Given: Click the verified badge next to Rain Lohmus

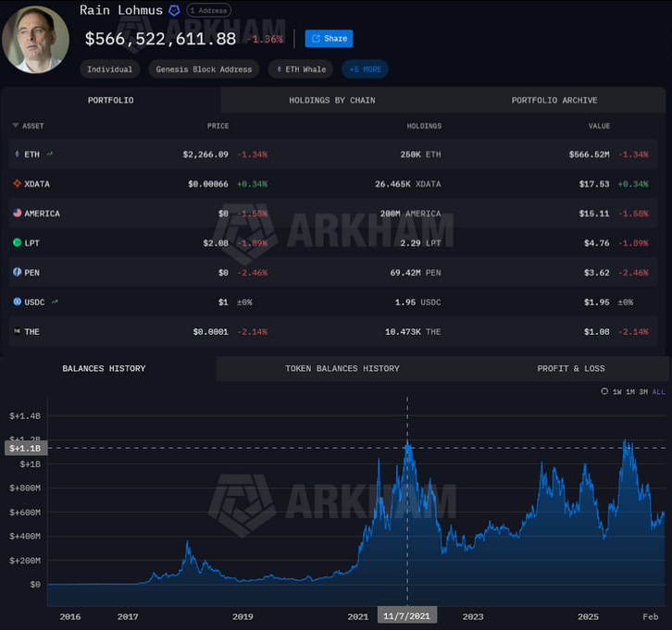Looking at the screenshot, I should [174, 10].
